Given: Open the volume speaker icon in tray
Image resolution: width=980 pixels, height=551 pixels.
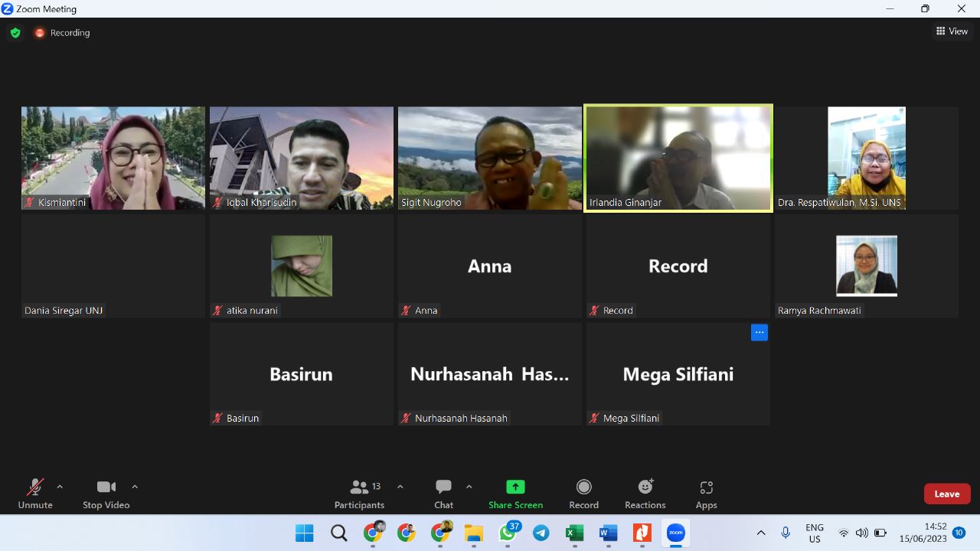Looking at the screenshot, I should [862, 533].
